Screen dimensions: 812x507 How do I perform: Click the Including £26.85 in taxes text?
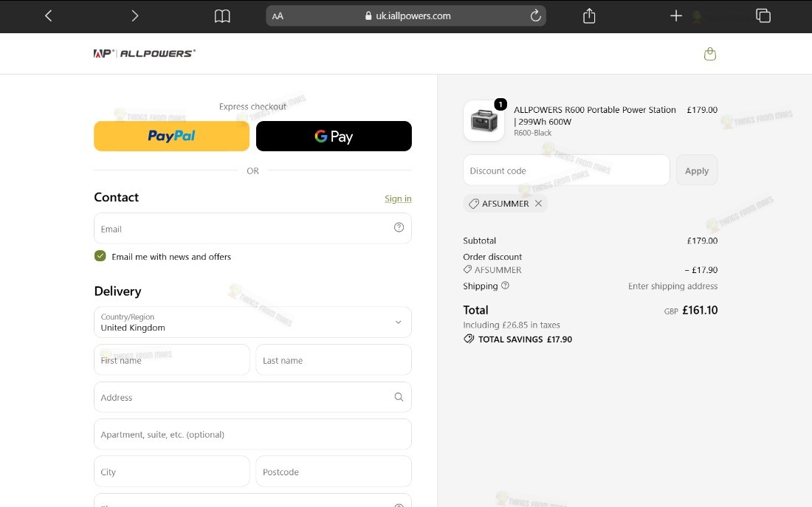pyautogui.click(x=512, y=325)
